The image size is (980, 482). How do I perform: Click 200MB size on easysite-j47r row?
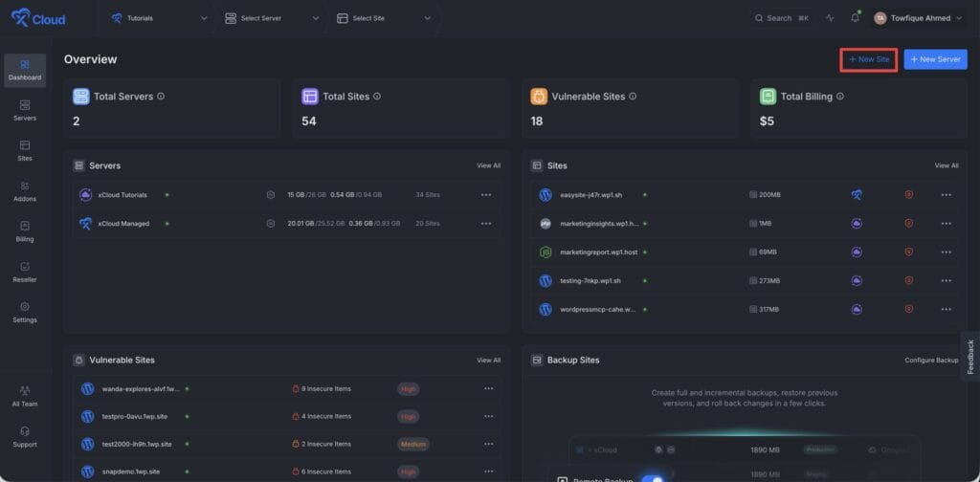[765, 195]
